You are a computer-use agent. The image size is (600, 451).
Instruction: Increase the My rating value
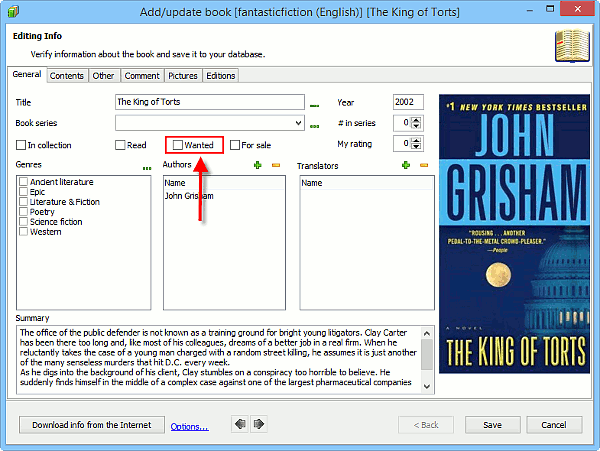(416, 140)
